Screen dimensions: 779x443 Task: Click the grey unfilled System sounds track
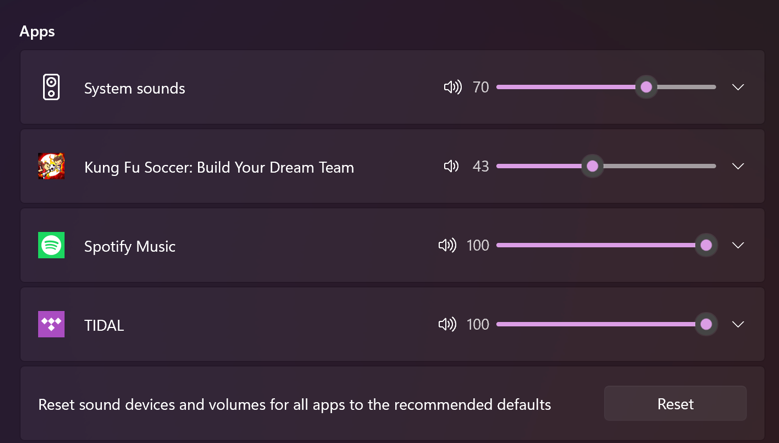point(687,87)
